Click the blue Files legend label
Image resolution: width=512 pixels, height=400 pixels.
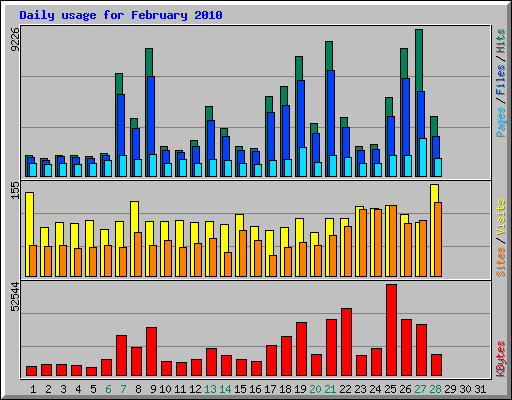click(501, 80)
